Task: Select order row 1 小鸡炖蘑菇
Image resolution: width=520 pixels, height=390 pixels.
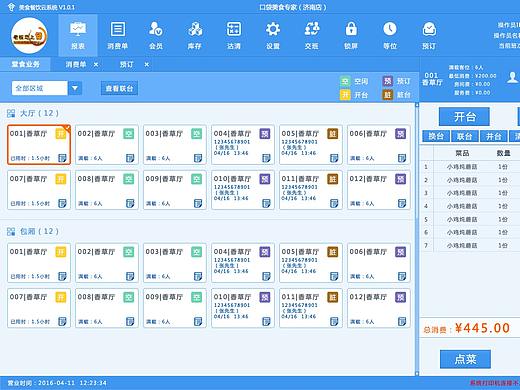Action: coord(470,167)
